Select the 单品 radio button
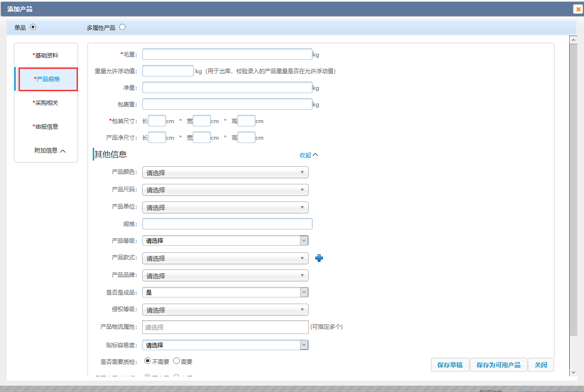Image resolution: width=584 pixels, height=392 pixels. [x=33, y=27]
